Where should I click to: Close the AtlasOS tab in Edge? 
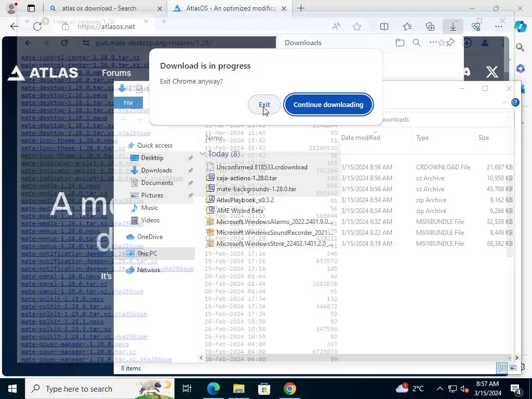click(x=284, y=8)
